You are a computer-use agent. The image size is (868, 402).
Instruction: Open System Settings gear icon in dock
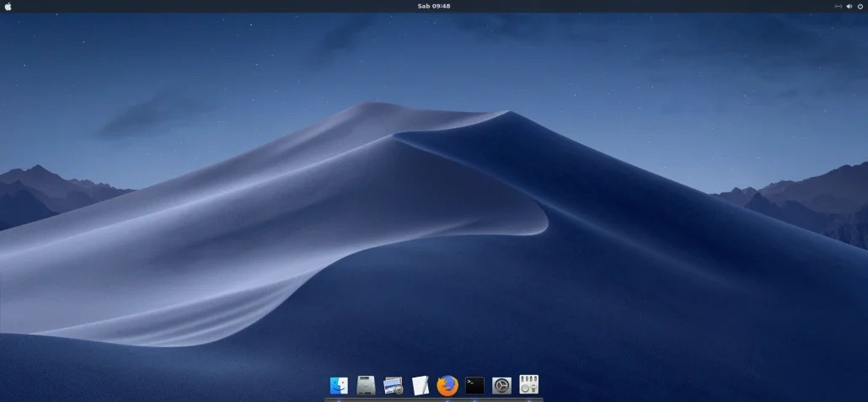(501, 385)
